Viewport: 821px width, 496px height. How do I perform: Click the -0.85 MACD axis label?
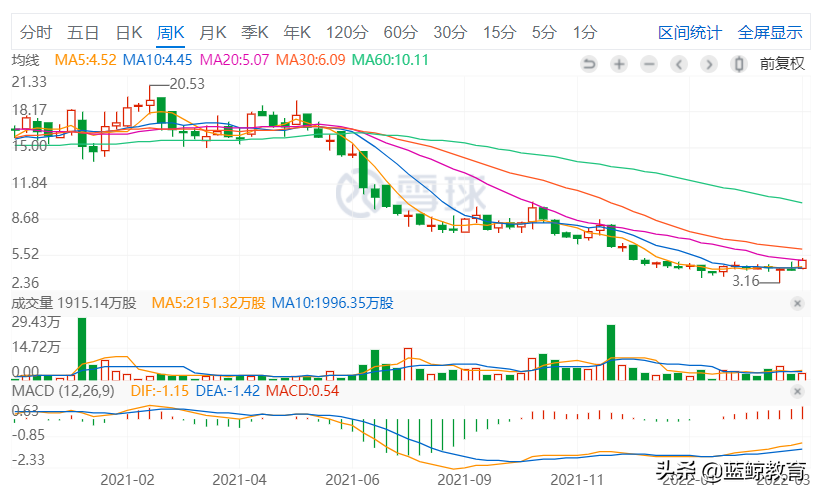tap(28, 435)
